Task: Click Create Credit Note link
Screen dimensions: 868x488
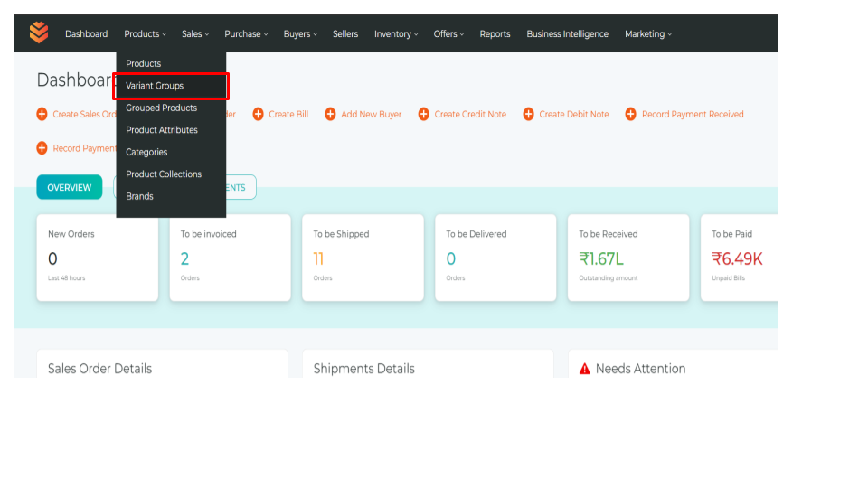Action: (x=470, y=114)
